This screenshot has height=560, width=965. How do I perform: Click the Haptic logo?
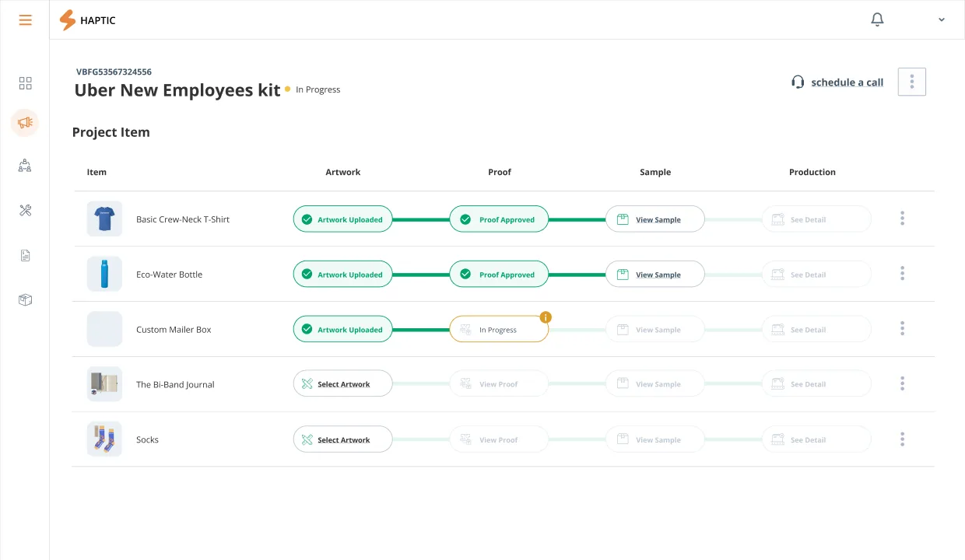coord(88,20)
